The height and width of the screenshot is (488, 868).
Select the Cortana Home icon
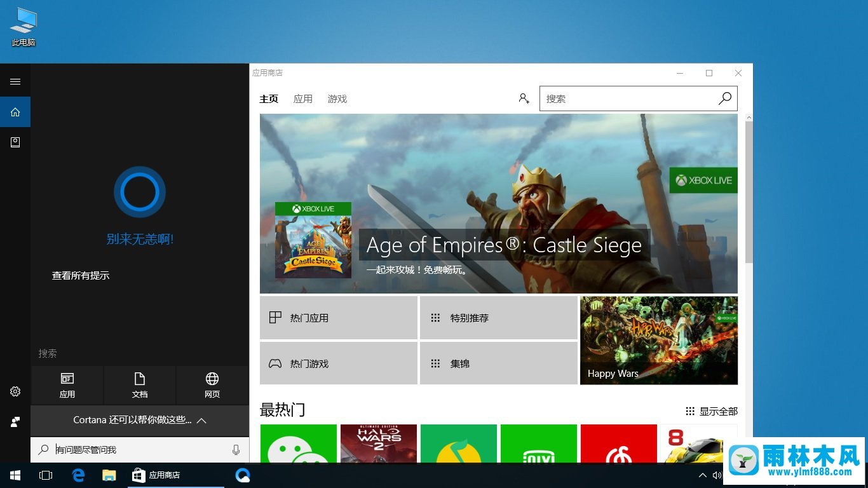click(x=15, y=112)
